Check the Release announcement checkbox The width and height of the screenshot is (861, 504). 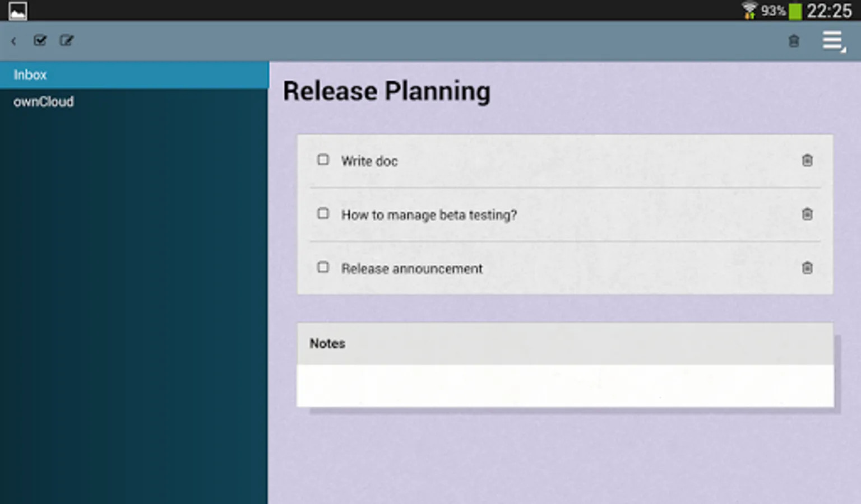323,268
